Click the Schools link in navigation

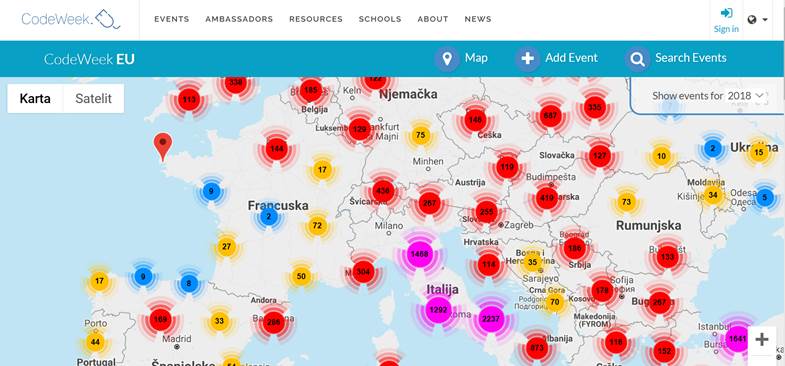pyautogui.click(x=380, y=19)
